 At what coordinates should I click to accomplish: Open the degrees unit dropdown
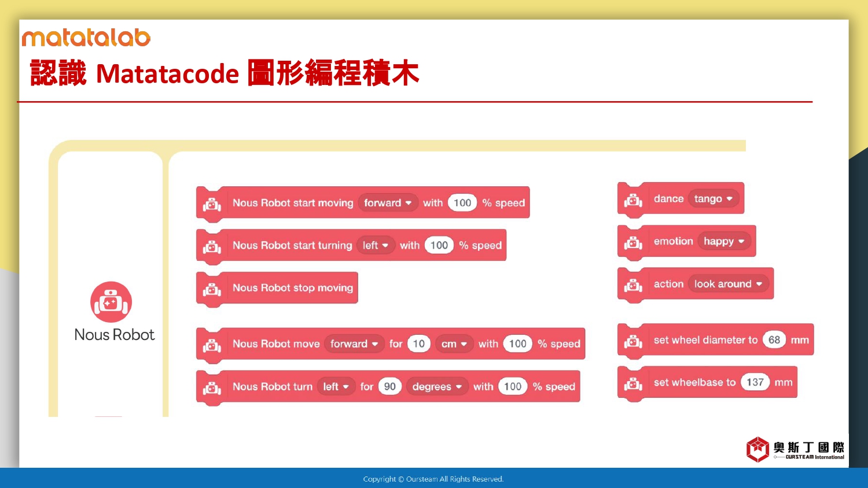437,386
